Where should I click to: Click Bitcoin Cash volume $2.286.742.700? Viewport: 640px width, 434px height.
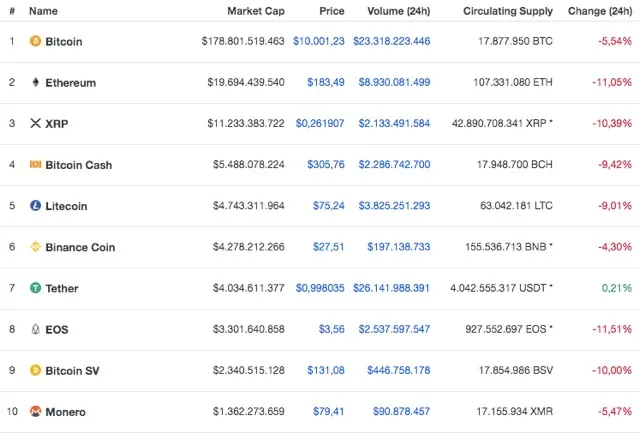click(x=394, y=165)
